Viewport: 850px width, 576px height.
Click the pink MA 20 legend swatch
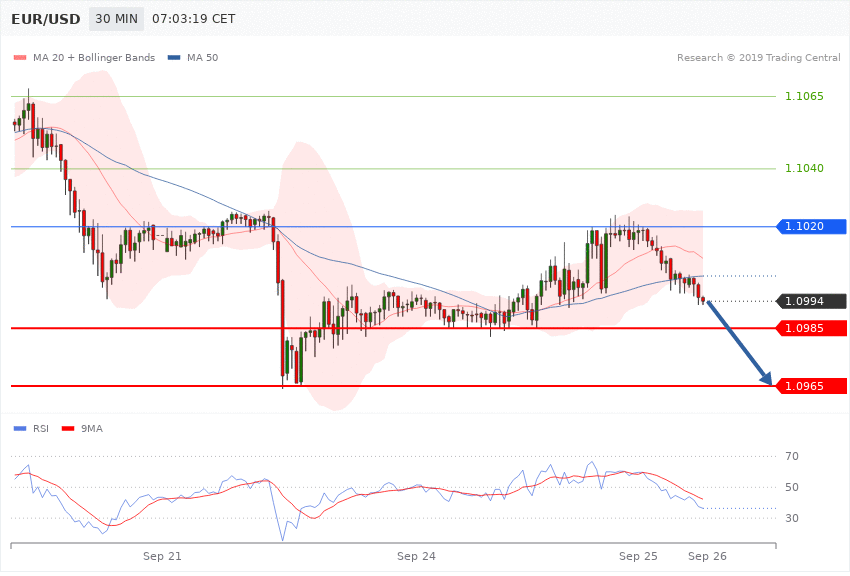(x=20, y=57)
